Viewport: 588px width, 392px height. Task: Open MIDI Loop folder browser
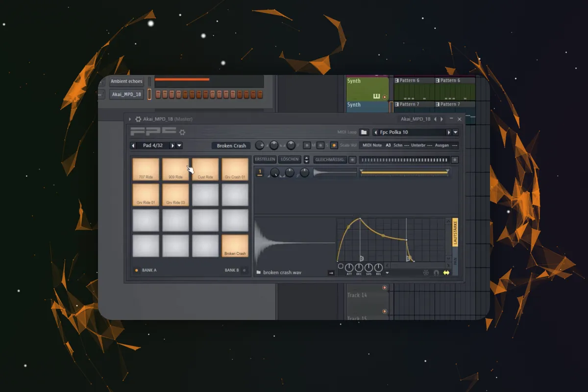(x=364, y=132)
